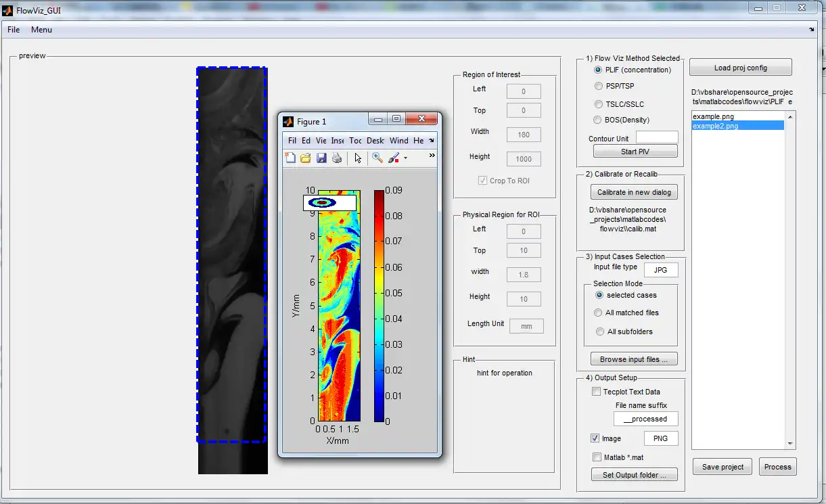Click the Calibrate in new dialog button
The image size is (826, 504).
(x=634, y=192)
